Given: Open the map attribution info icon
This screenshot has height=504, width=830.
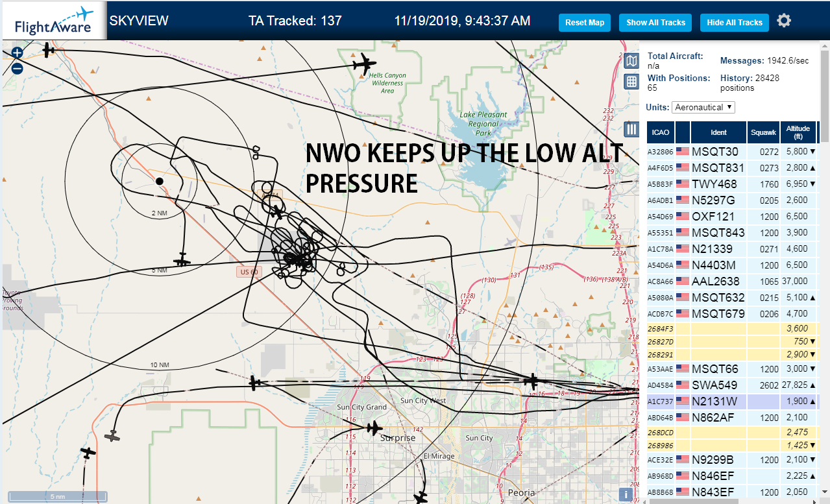Looking at the screenshot, I should tap(626, 494).
